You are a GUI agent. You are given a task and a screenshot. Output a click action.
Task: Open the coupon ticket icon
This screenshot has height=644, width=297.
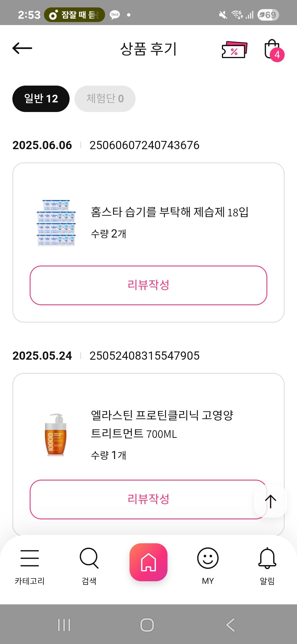[234, 50]
